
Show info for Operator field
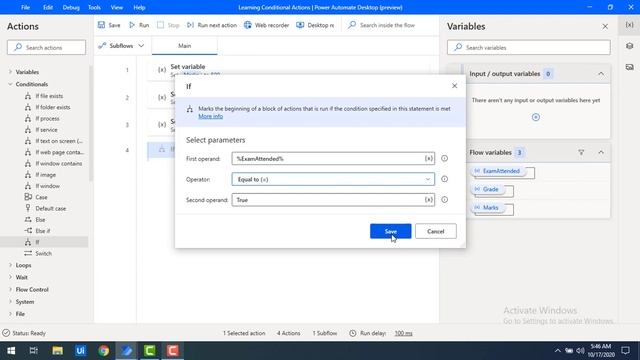444,179
